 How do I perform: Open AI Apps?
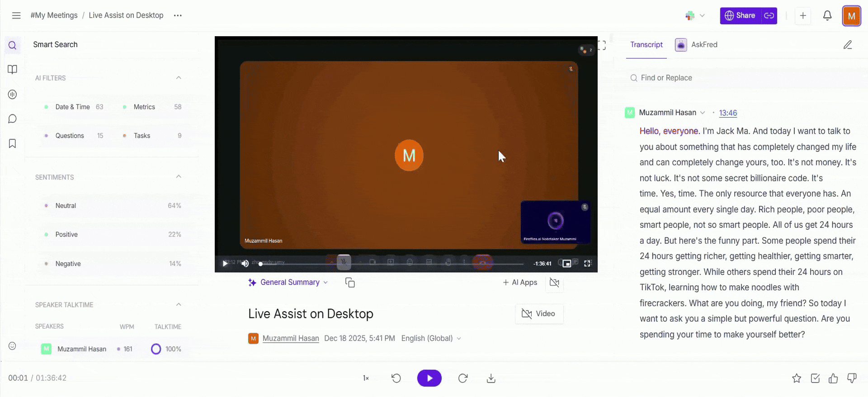pyautogui.click(x=520, y=283)
